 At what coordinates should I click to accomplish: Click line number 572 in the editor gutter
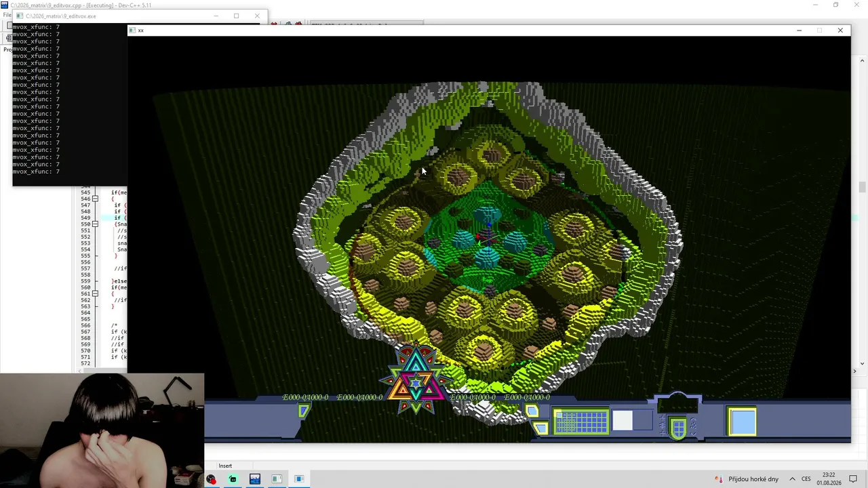point(85,363)
